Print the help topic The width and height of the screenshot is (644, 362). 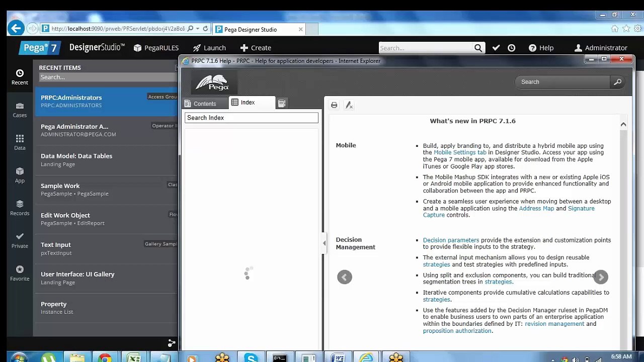click(334, 105)
